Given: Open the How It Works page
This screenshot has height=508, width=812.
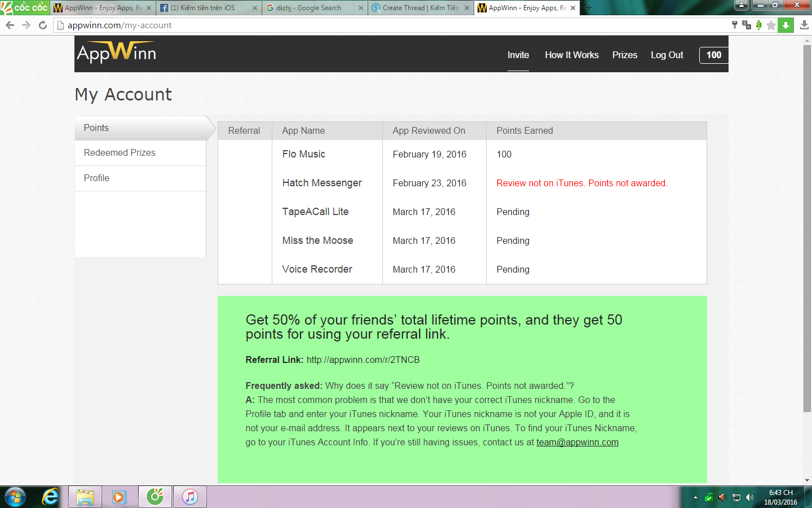Looking at the screenshot, I should [572, 55].
